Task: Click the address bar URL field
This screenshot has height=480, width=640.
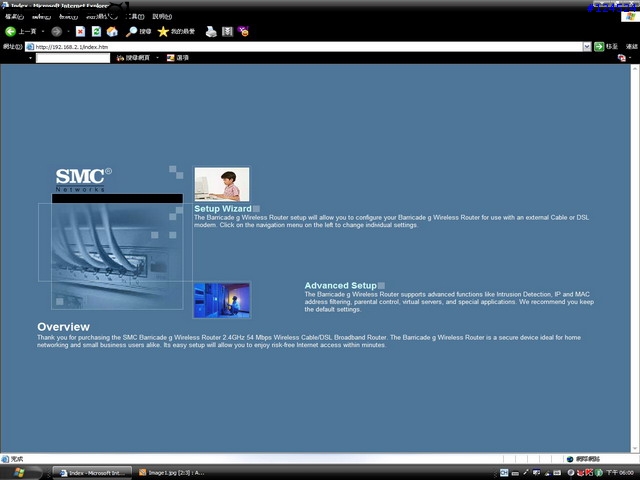Action: point(304,47)
